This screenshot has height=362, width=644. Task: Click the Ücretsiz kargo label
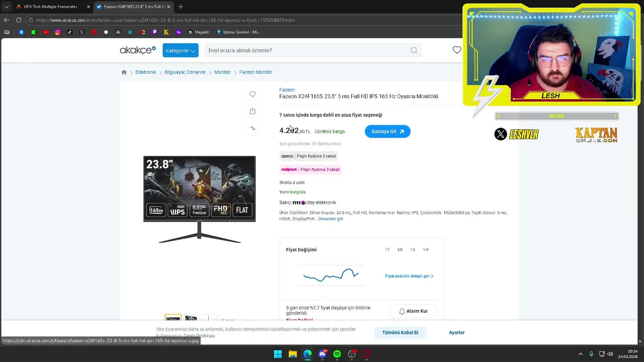(330, 132)
